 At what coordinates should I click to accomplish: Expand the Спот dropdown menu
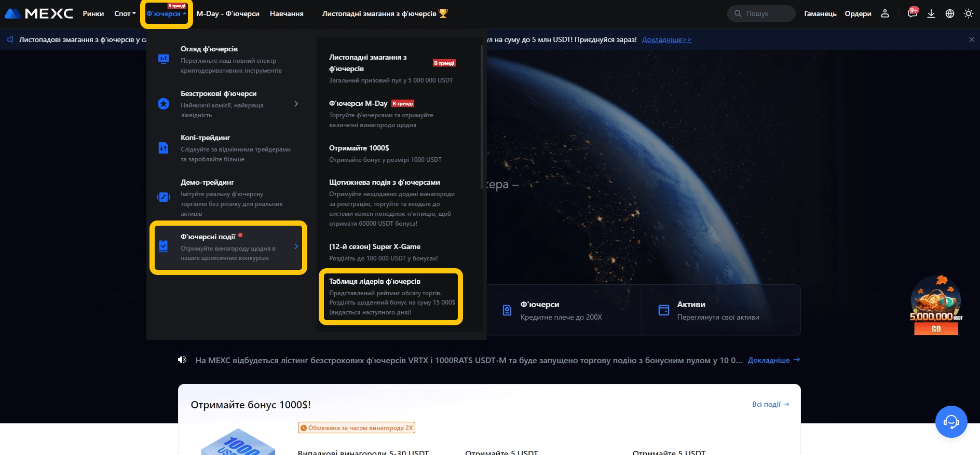pyautogui.click(x=125, y=13)
